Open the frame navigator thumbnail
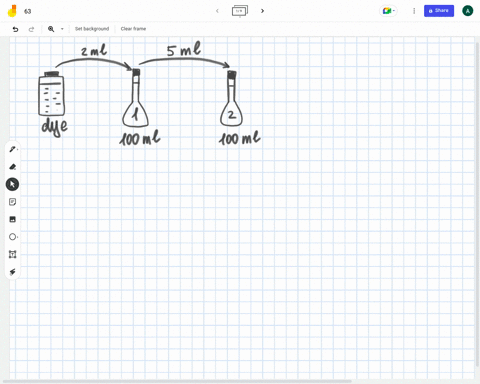480x384 pixels. (x=240, y=11)
